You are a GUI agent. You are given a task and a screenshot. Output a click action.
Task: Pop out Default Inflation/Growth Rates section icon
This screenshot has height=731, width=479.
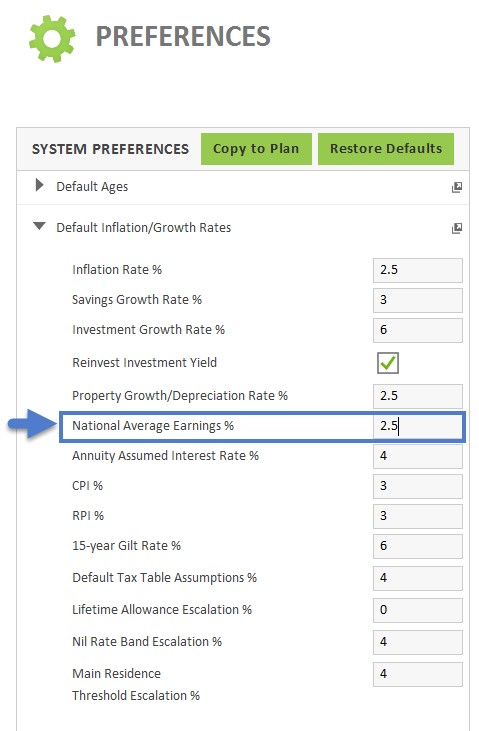[457, 228]
